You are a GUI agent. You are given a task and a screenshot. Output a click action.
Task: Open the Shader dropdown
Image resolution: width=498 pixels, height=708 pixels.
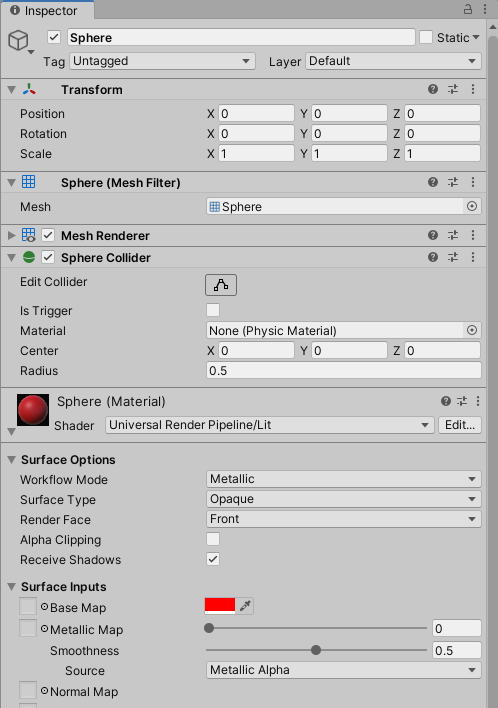coord(270,425)
